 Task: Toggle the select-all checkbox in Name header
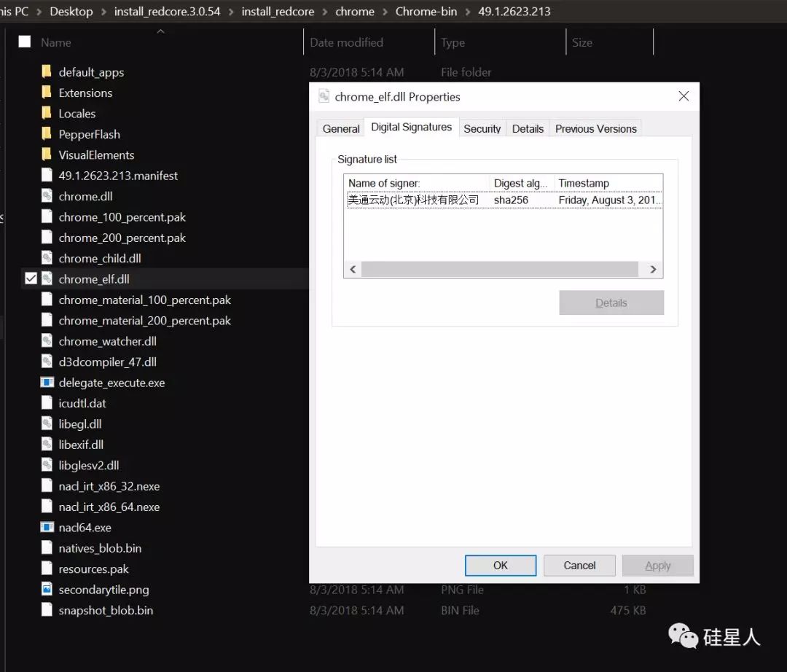tap(25, 42)
